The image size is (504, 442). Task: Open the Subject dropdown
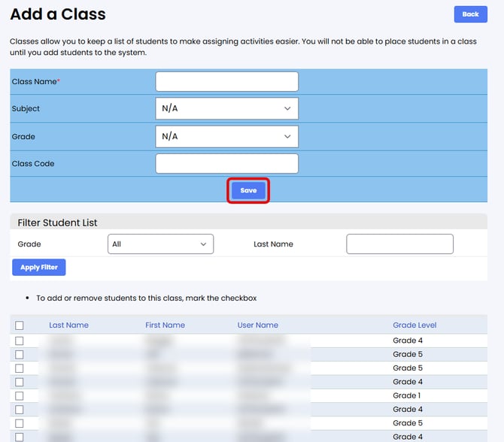(226, 108)
